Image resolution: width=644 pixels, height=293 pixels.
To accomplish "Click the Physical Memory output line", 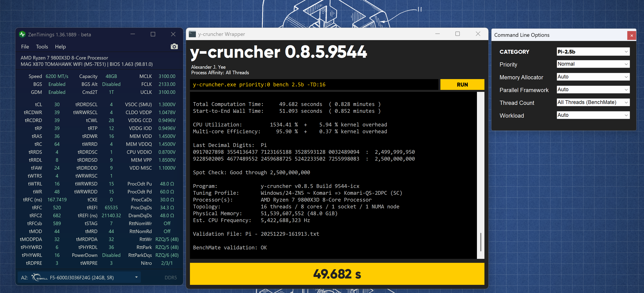I will point(265,213).
